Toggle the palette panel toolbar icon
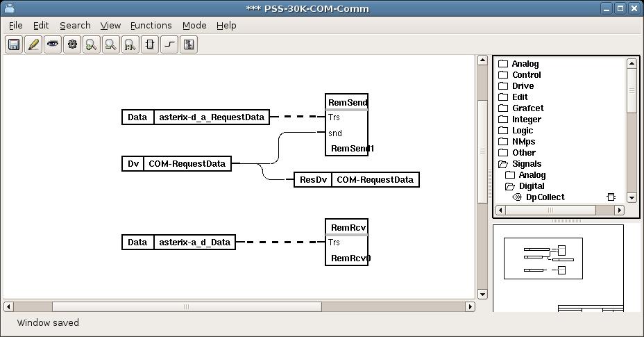Screen dimensions: 644x337 [189, 44]
